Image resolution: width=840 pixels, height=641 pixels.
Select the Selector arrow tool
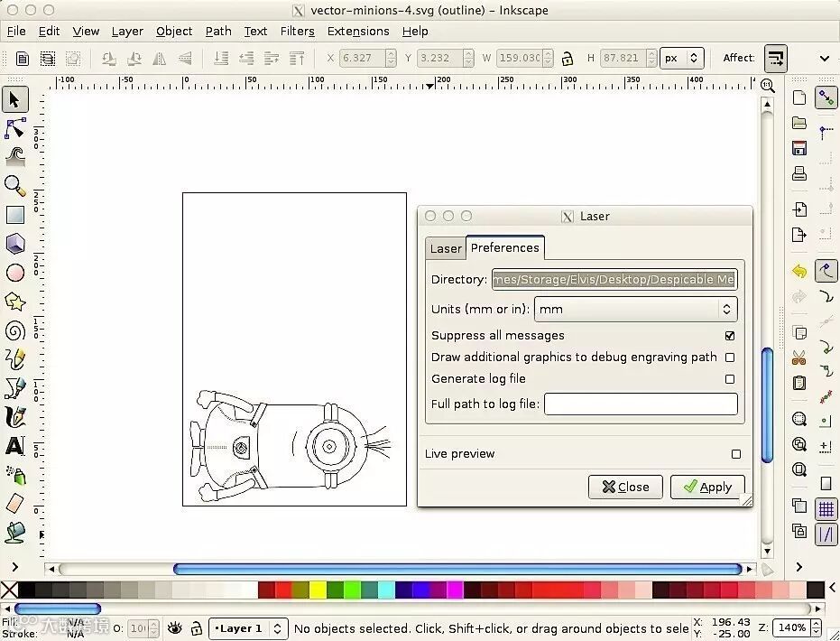click(15, 99)
